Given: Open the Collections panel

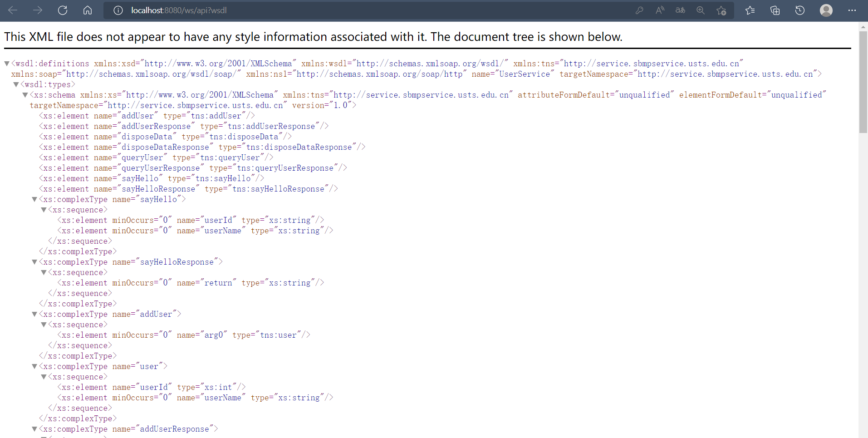Looking at the screenshot, I should tap(775, 10).
